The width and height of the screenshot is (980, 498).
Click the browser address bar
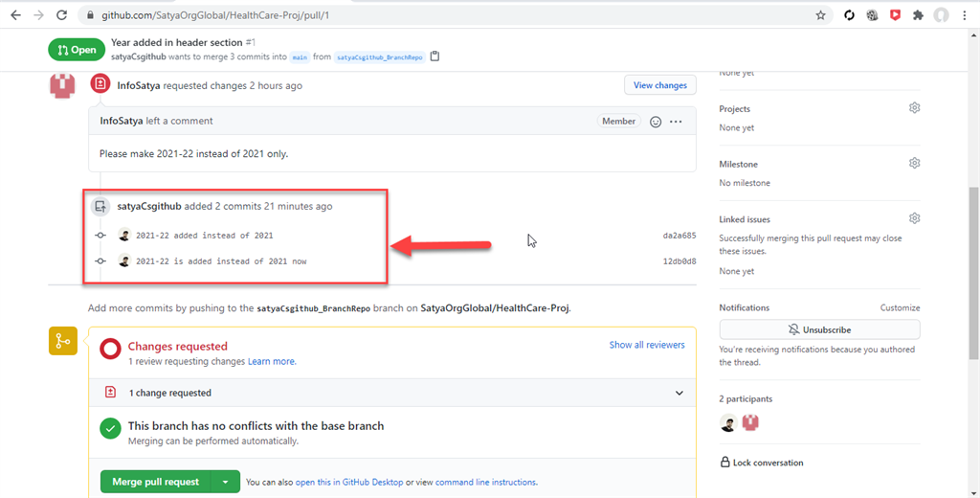tap(455, 15)
